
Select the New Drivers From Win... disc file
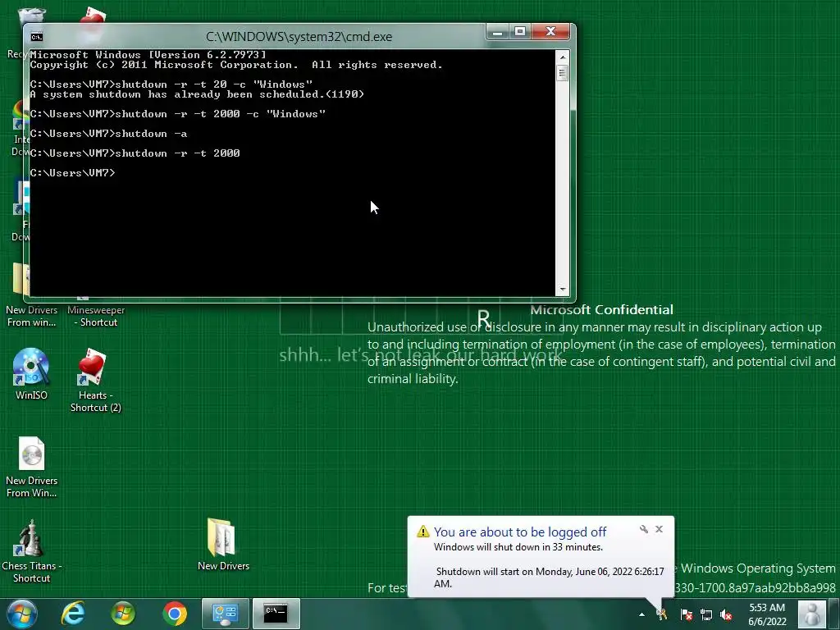pos(32,467)
